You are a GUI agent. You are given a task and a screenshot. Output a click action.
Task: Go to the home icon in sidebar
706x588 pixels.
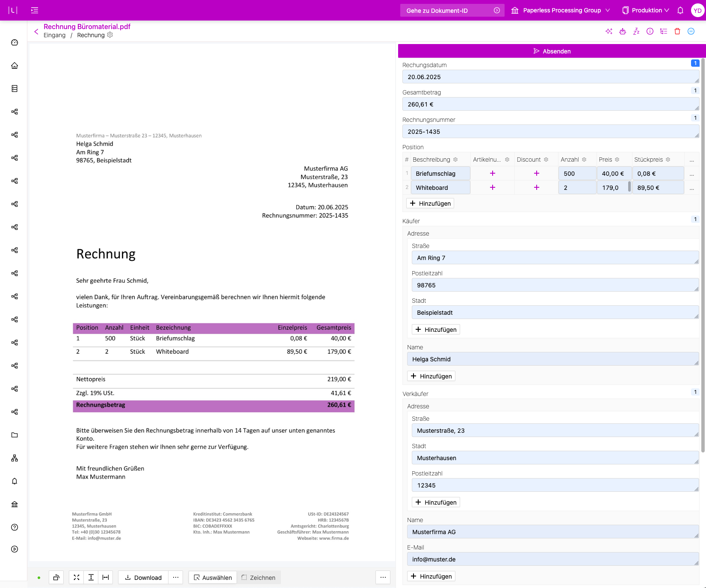click(x=15, y=65)
